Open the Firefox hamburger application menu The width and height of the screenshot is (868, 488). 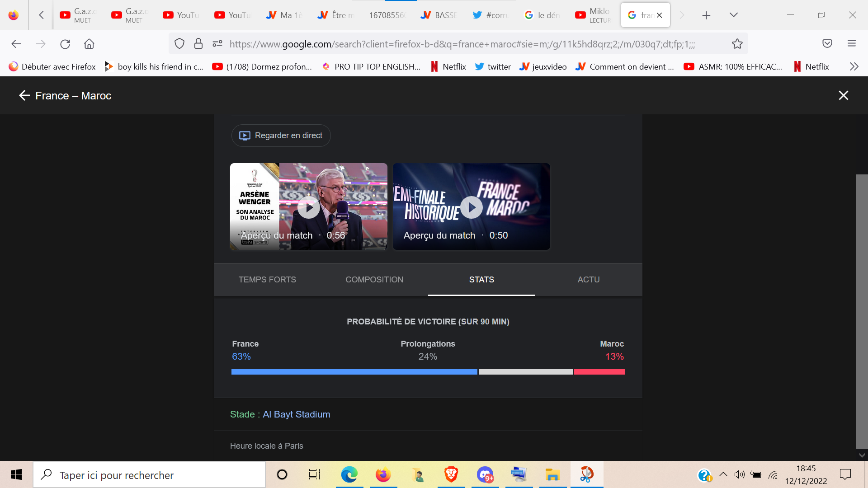851,44
